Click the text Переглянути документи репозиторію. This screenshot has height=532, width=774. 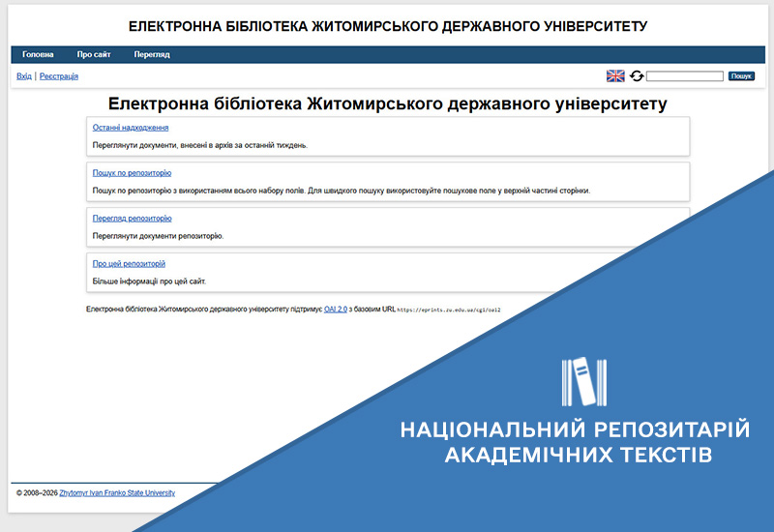(x=158, y=236)
